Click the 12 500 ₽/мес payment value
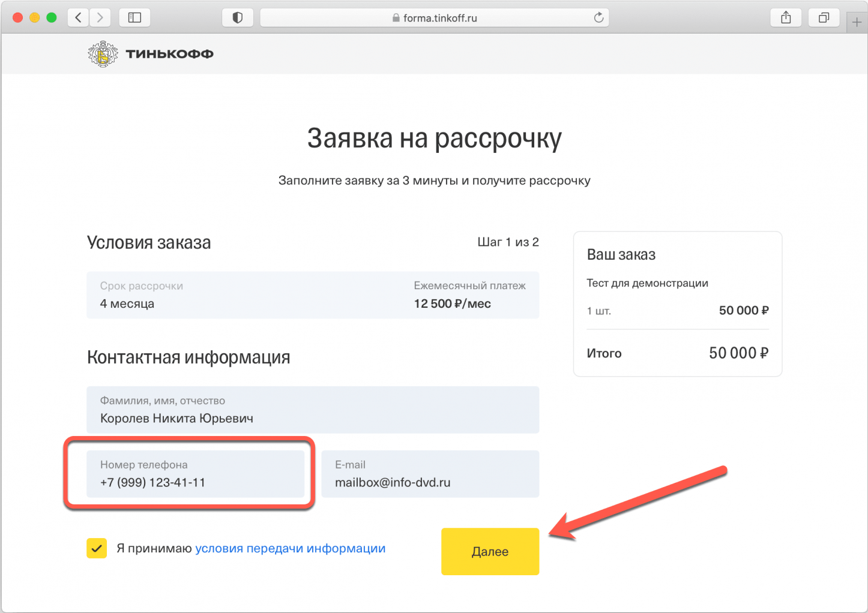Viewport: 868px width, 613px height. 452,304
